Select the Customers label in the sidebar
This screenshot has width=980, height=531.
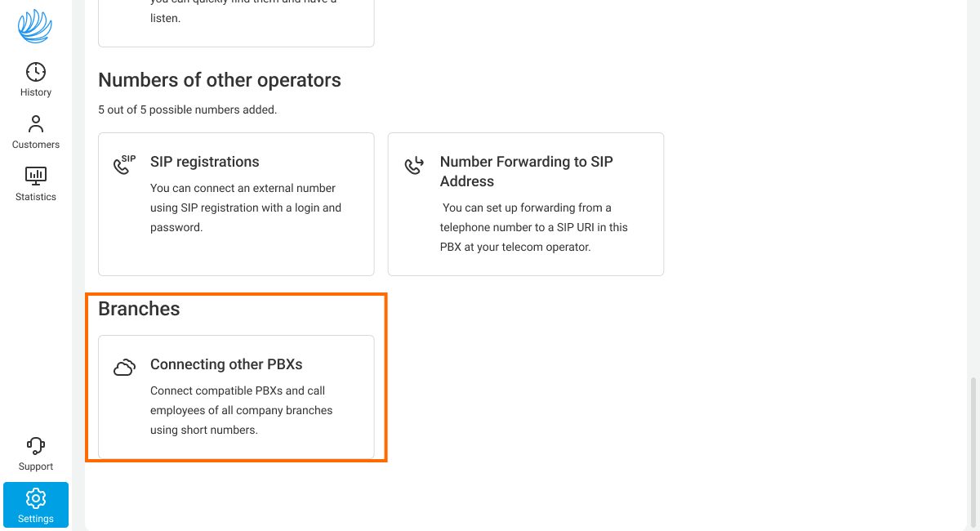[x=36, y=145]
